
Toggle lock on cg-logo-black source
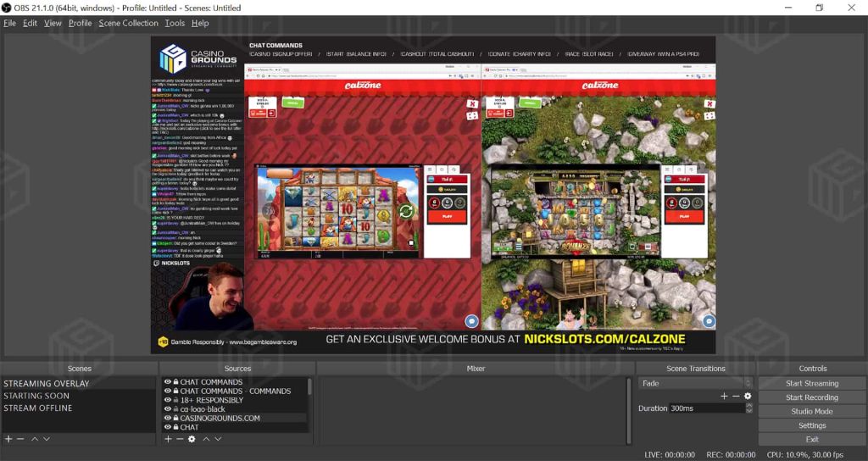point(175,409)
